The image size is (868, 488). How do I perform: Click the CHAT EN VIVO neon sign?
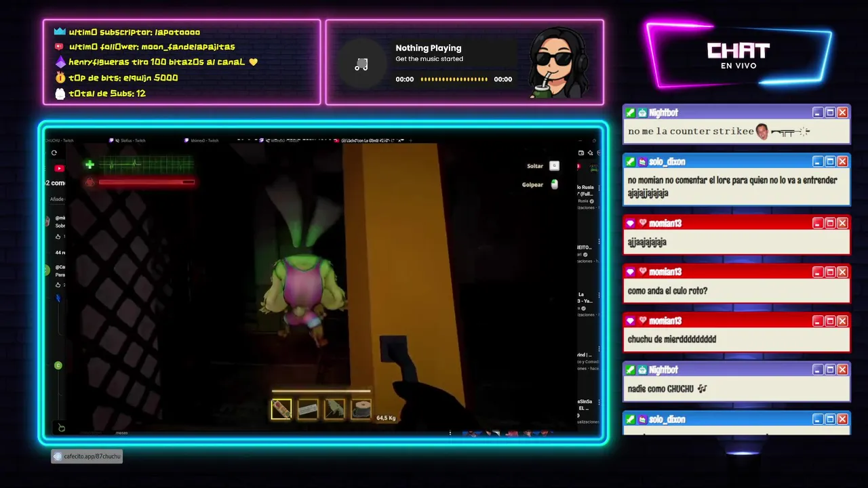point(738,56)
